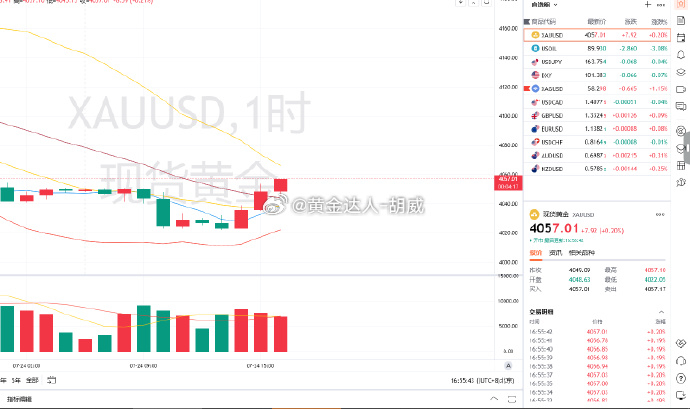The height and width of the screenshot is (409, 690).
Task: Open the alerts bell sidebar icon
Action: 681,55
